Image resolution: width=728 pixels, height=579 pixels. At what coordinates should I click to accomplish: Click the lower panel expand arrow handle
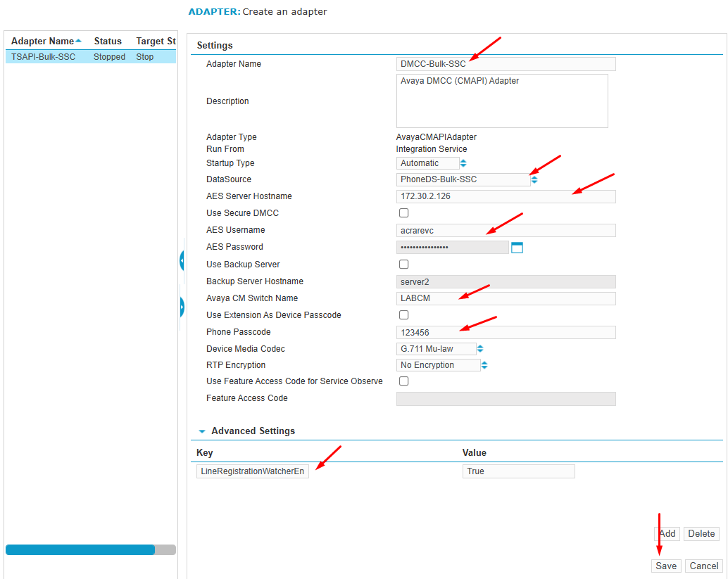point(182,307)
